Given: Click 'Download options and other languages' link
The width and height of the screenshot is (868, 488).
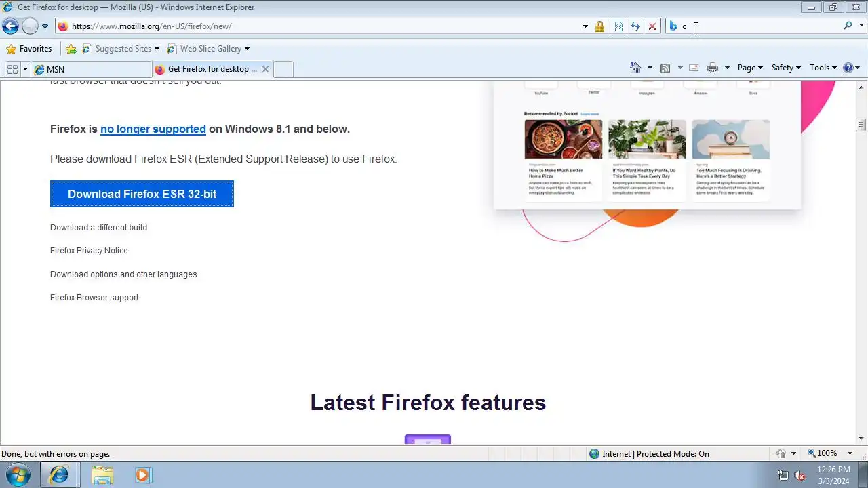Looking at the screenshot, I should coord(123,274).
